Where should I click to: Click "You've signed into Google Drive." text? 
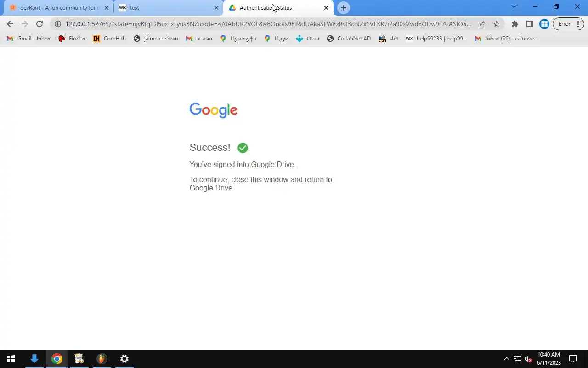click(x=243, y=164)
